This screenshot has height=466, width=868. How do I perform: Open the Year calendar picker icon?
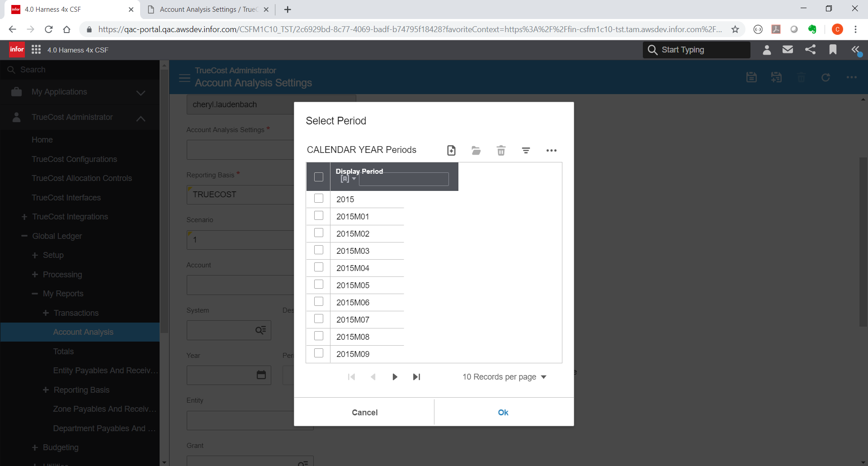click(x=261, y=375)
